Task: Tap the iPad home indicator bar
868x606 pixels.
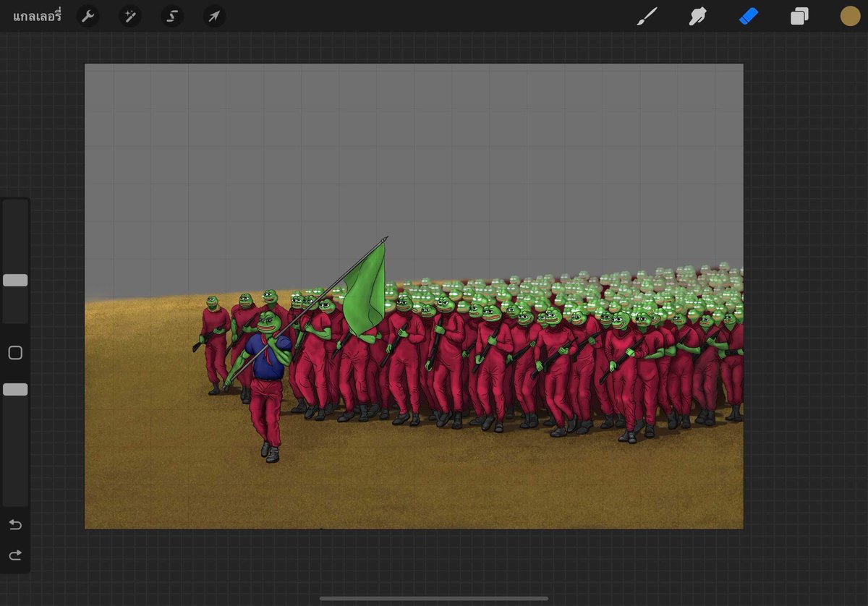Action: [x=434, y=598]
